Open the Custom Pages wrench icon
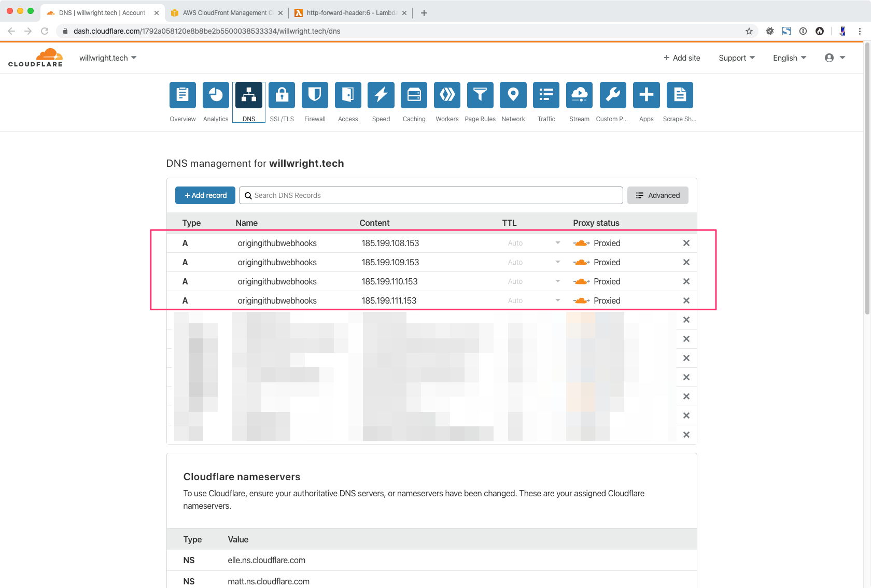The height and width of the screenshot is (588, 871). 612,95
